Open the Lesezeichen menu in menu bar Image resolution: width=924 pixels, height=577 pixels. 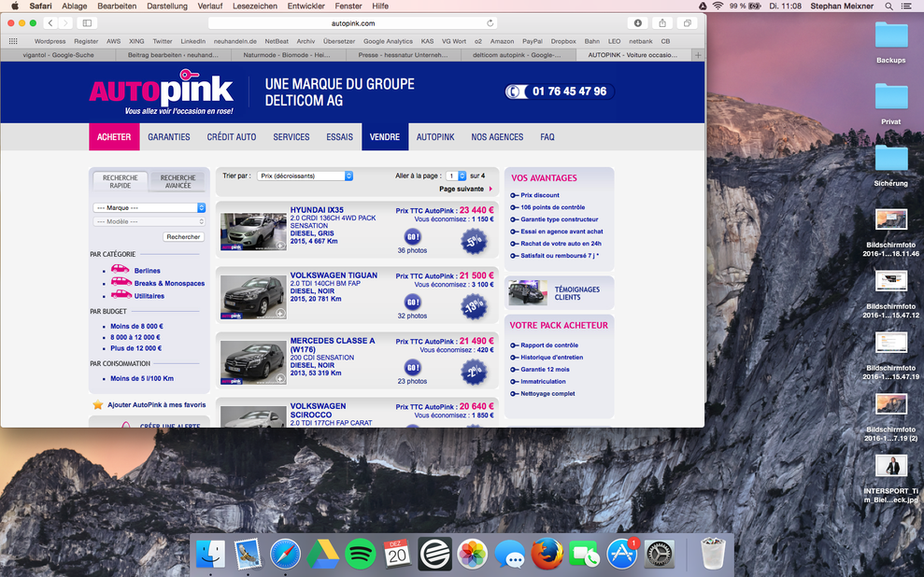(254, 6)
